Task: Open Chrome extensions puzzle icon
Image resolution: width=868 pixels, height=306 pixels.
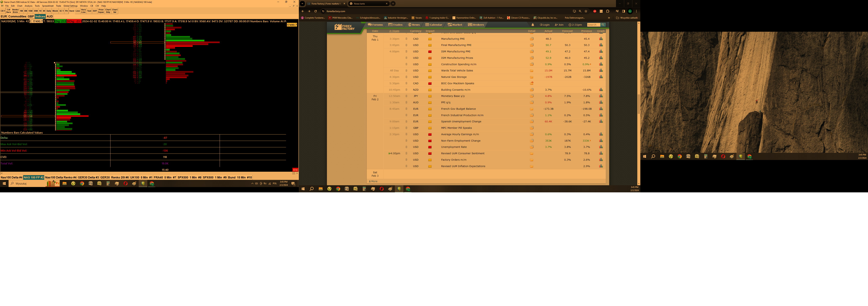Action: pos(608,11)
